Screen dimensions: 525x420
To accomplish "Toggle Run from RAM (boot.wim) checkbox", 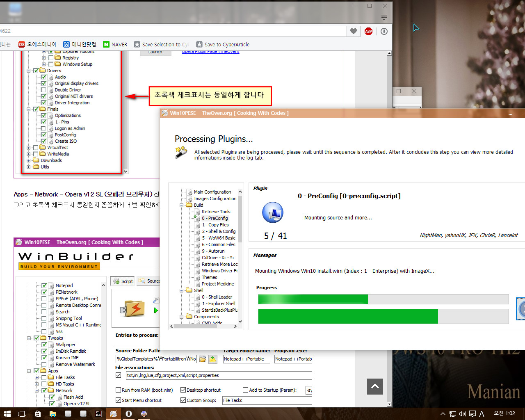I will (118, 390).
